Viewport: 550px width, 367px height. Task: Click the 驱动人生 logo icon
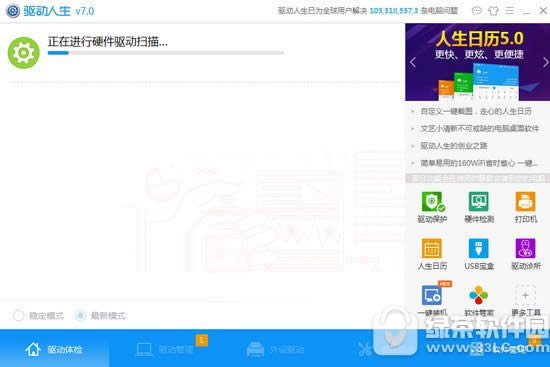click(13, 11)
